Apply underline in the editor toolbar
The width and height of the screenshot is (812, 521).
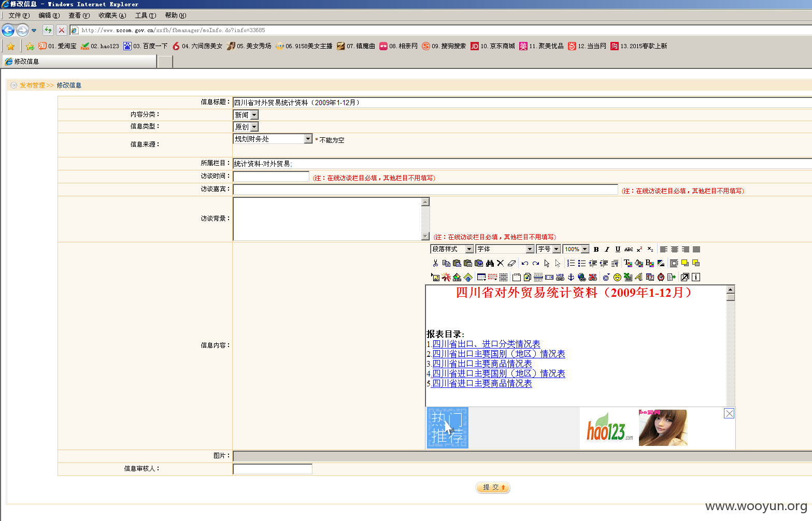tap(618, 249)
